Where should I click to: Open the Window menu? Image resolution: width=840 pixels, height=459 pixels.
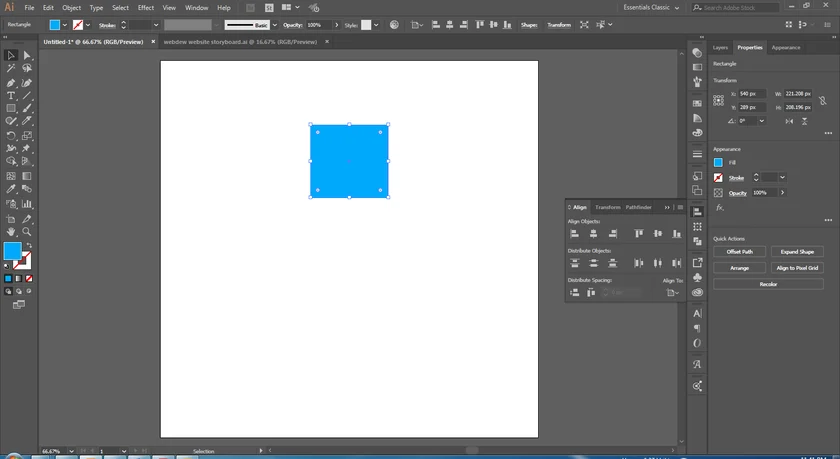(x=197, y=7)
